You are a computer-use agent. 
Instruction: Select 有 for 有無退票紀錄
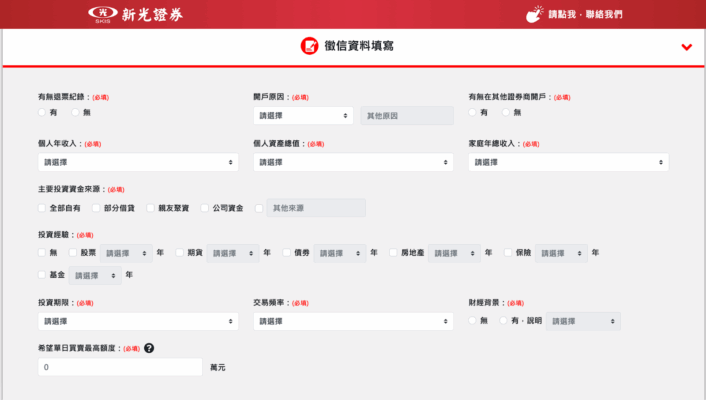(42, 112)
